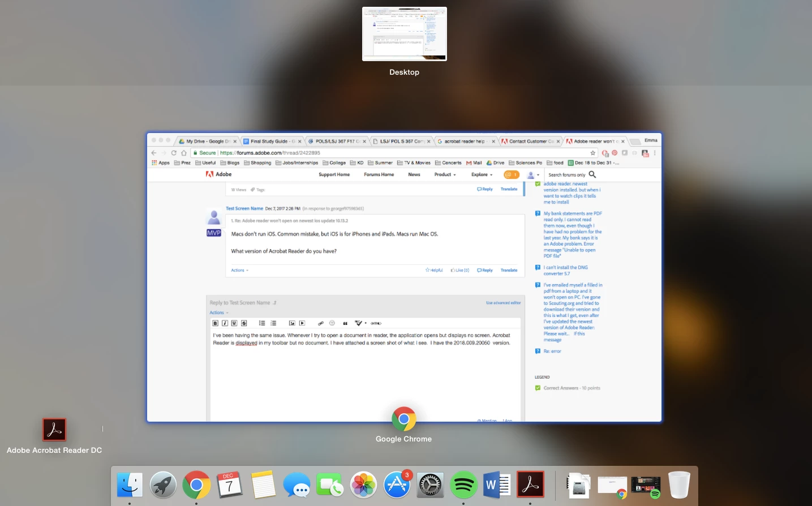The image size is (812, 506).
Task: Select the Adobe Acrobat Reader DC window icon
Action: click(54, 430)
